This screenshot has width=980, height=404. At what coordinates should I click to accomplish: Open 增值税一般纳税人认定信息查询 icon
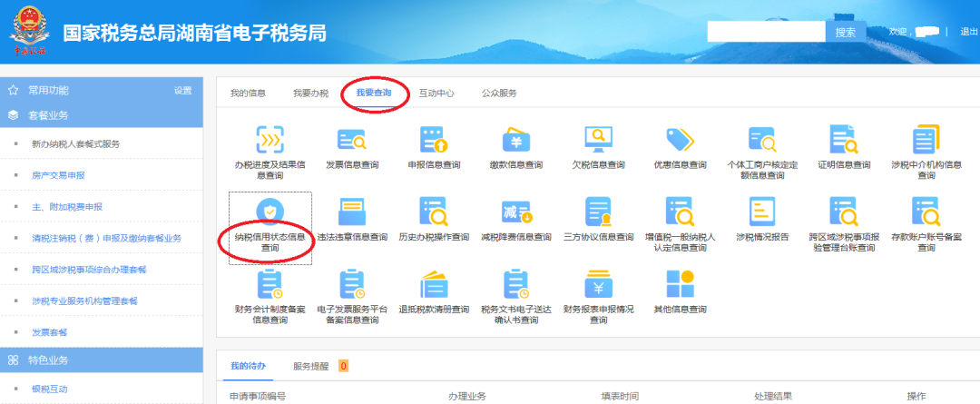680,212
